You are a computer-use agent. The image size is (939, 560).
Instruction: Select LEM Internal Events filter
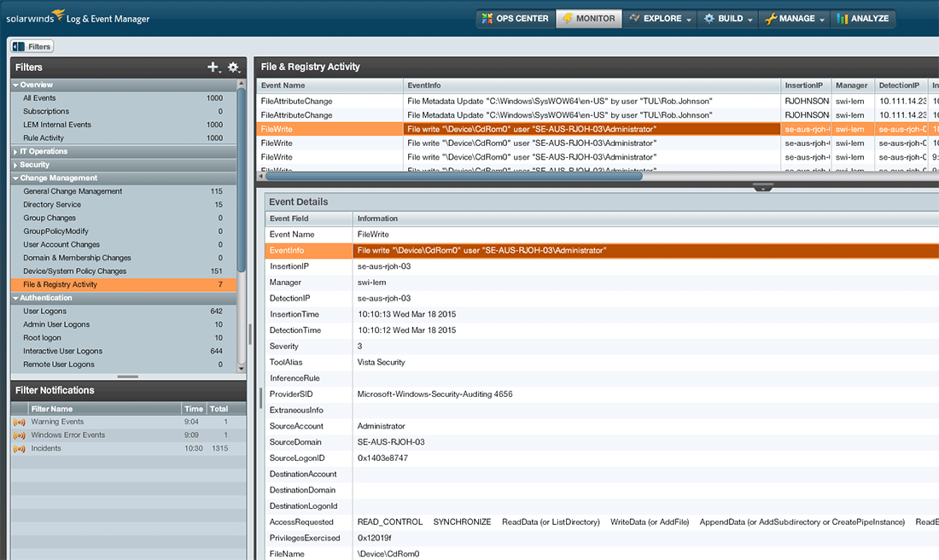click(x=124, y=125)
